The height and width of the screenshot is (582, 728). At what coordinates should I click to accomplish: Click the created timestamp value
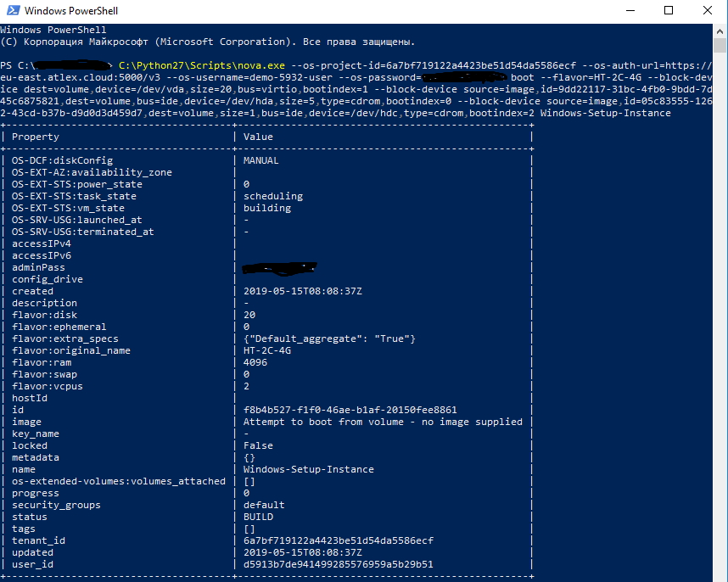click(303, 292)
